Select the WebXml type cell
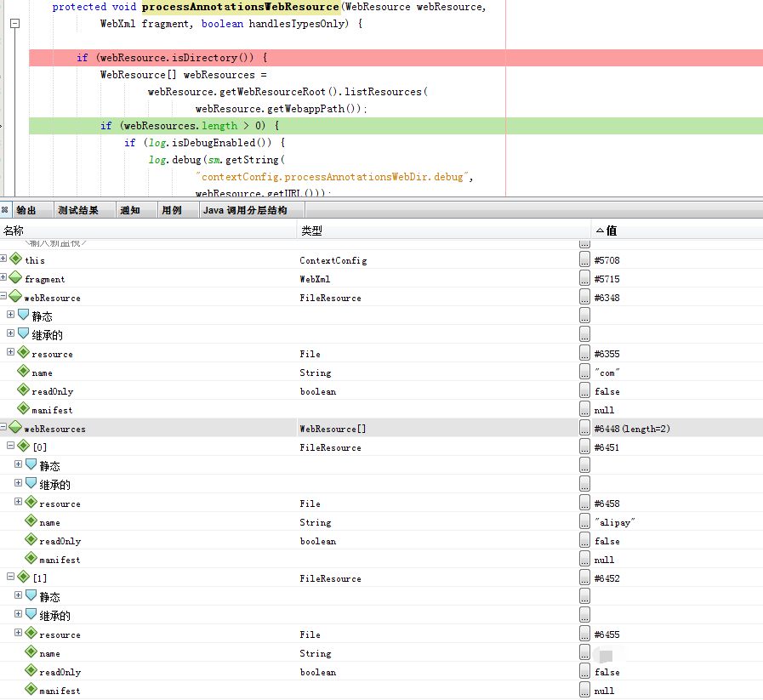763x700 pixels. pyautogui.click(x=315, y=279)
